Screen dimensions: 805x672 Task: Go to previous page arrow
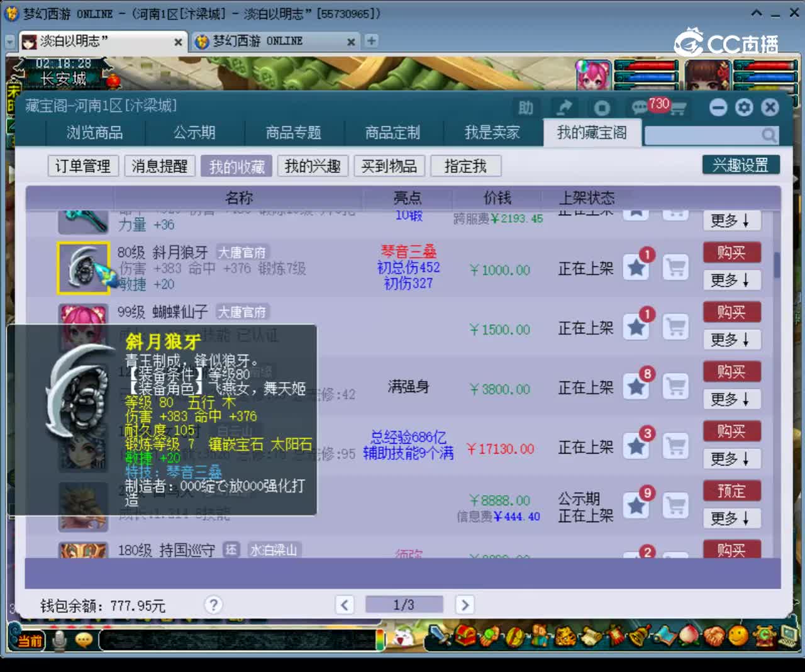pyautogui.click(x=345, y=605)
